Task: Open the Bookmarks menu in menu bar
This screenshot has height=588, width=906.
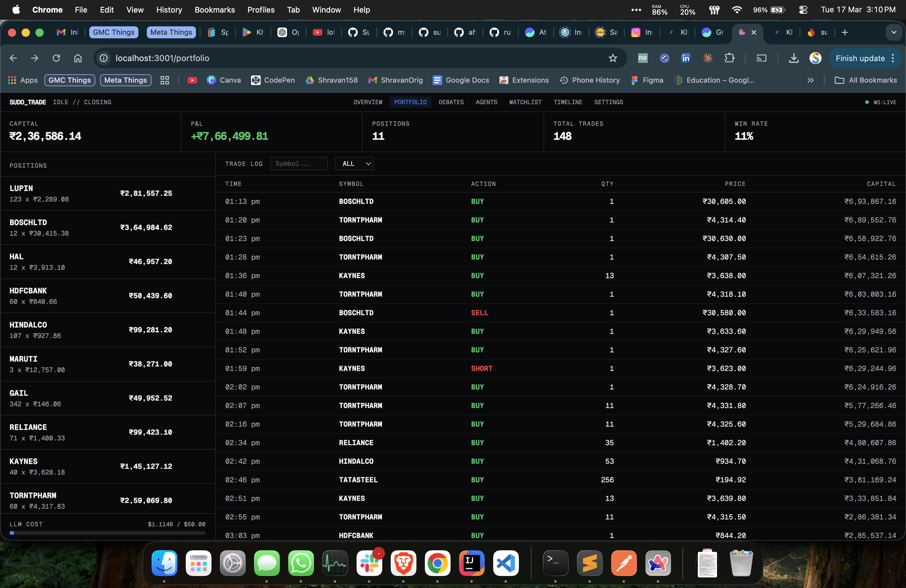Action: [215, 10]
